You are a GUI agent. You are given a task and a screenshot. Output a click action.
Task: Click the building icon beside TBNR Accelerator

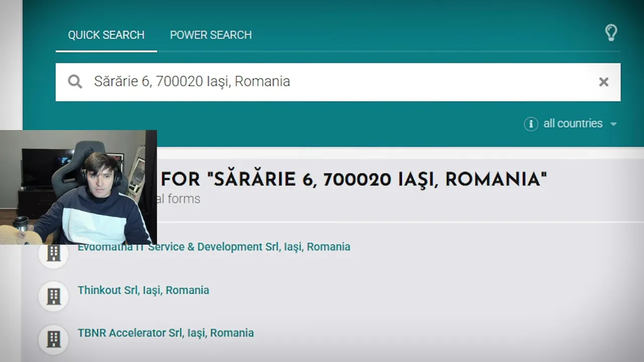[x=53, y=339]
